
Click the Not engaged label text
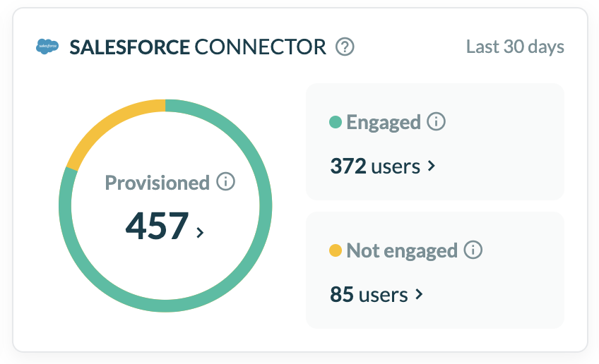click(x=401, y=250)
